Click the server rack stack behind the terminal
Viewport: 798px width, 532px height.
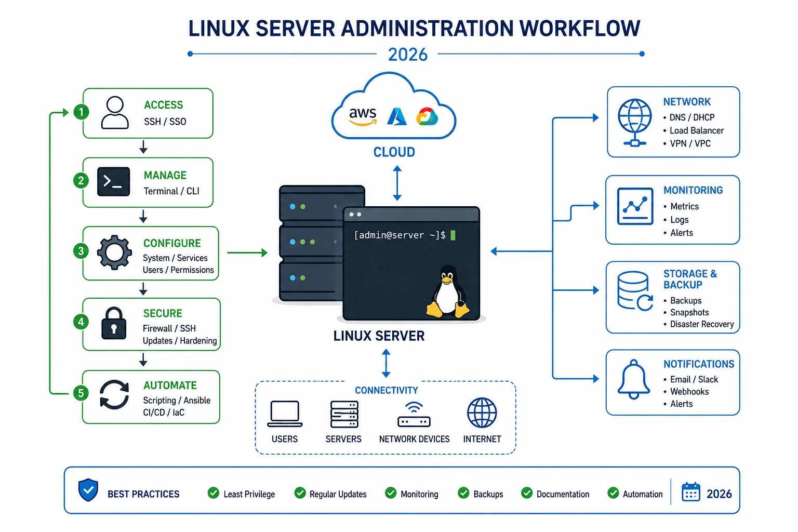[311, 243]
